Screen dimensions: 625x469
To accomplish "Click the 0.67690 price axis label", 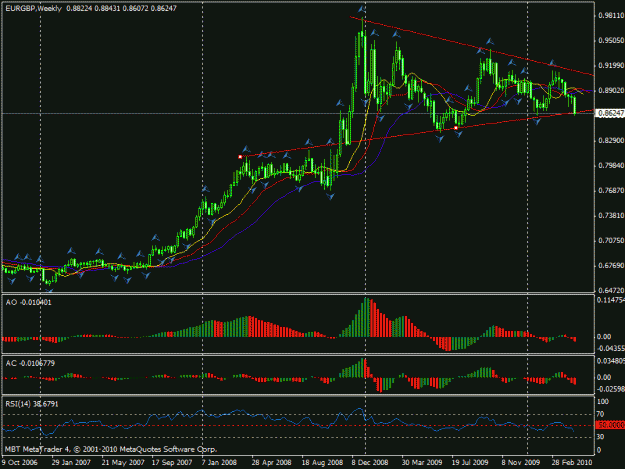I will click(x=611, y=266).
